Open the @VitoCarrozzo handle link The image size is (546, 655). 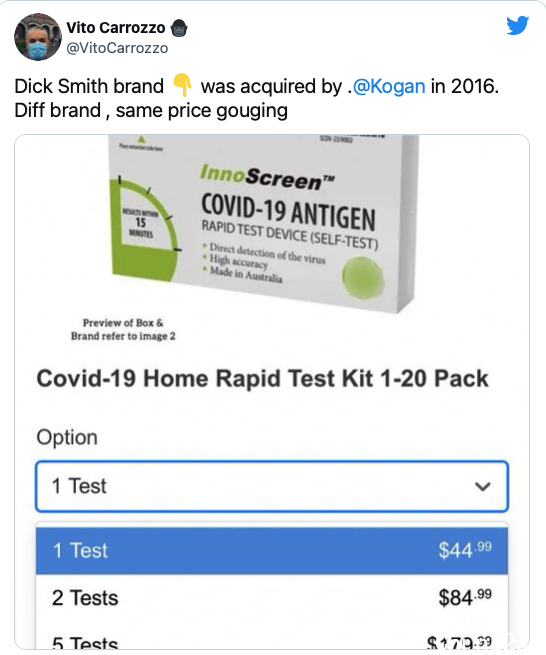tap(117, 48)
